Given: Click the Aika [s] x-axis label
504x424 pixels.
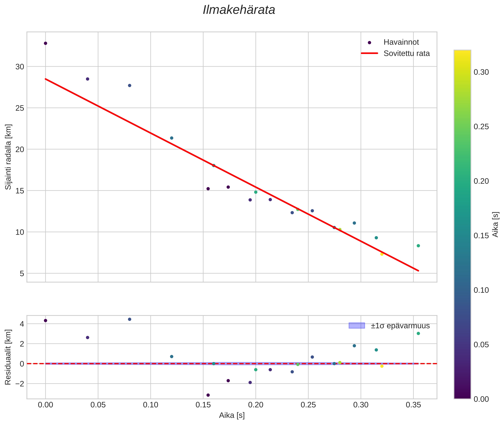Looking at the screenshot, I should (232, 415).
